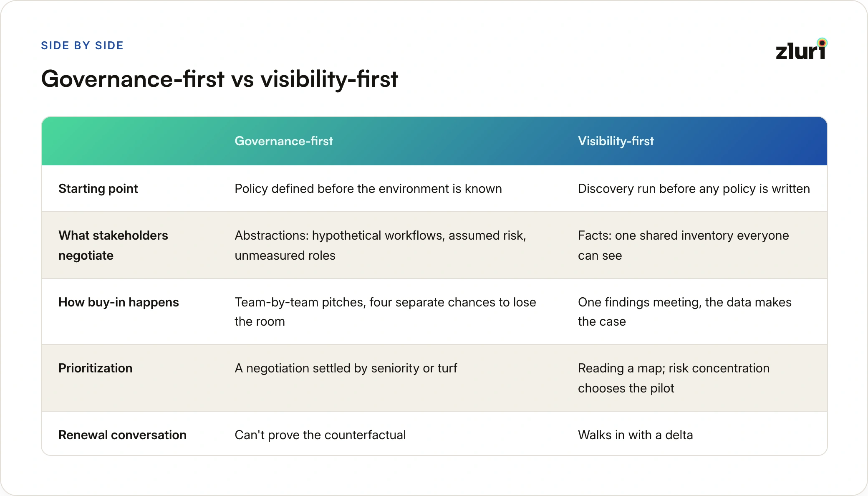
Task: Click the 'Facts: one shared inventory' cell
Action: pyautogui.click(x=684, y=245)
